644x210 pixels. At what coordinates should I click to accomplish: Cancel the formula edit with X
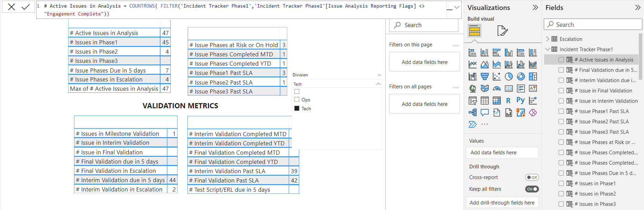click(x=11, y=7)
